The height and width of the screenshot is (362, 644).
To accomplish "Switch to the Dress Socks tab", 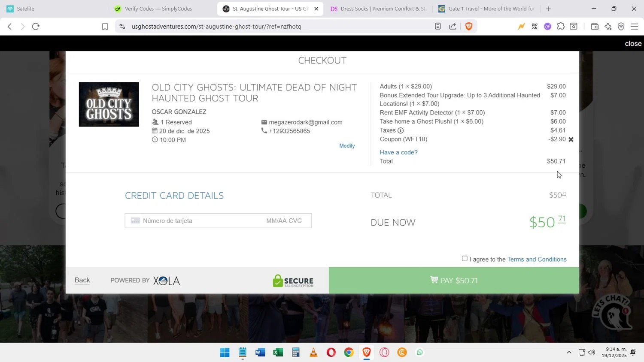I will (379, 9).
